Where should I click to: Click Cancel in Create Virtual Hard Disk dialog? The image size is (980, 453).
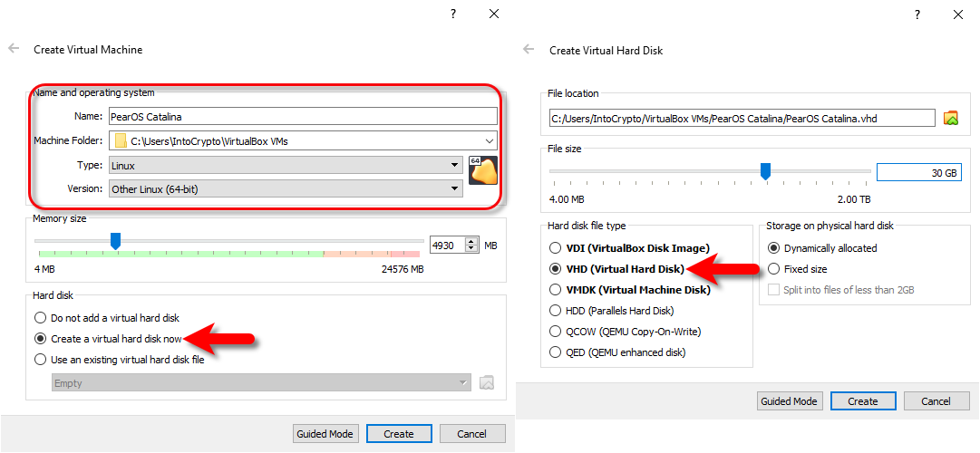click(x=936, y=401)
